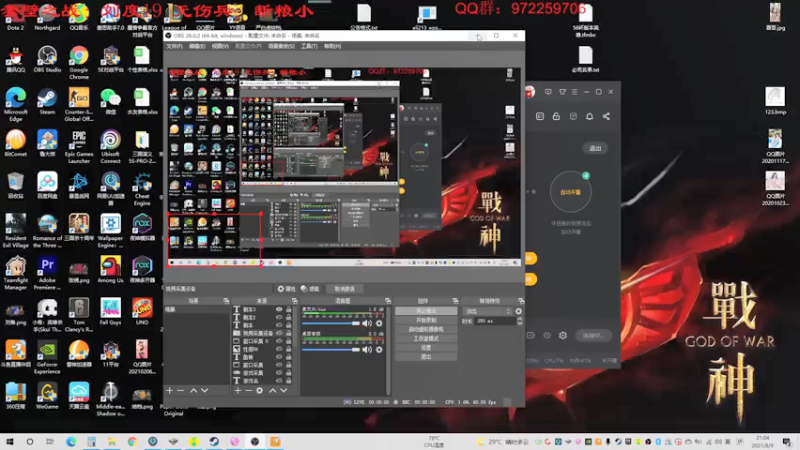Toggle the lock on 窗口采集 5 source
This screenshot has height=450, width=800.
289,341
